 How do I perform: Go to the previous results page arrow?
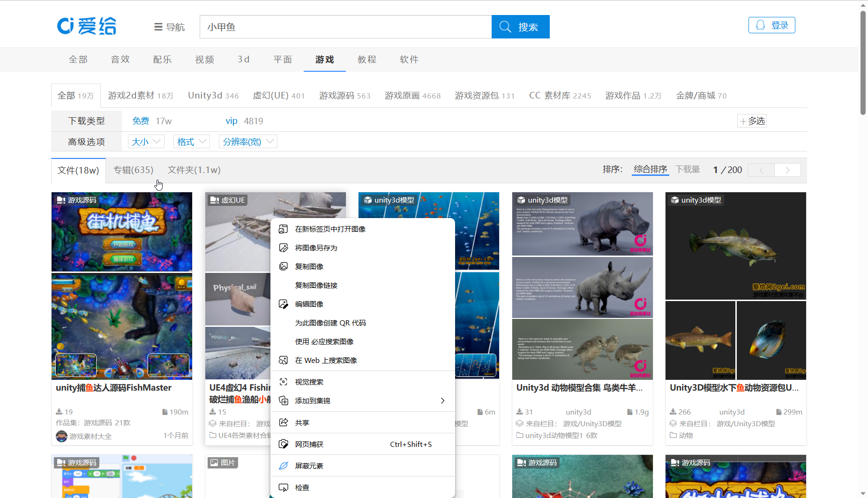point(761,170)
